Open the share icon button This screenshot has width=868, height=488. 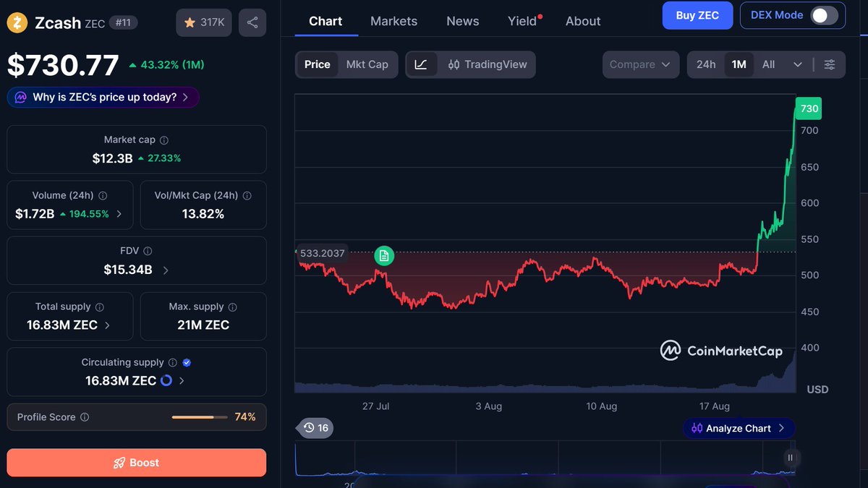(252, 22)
